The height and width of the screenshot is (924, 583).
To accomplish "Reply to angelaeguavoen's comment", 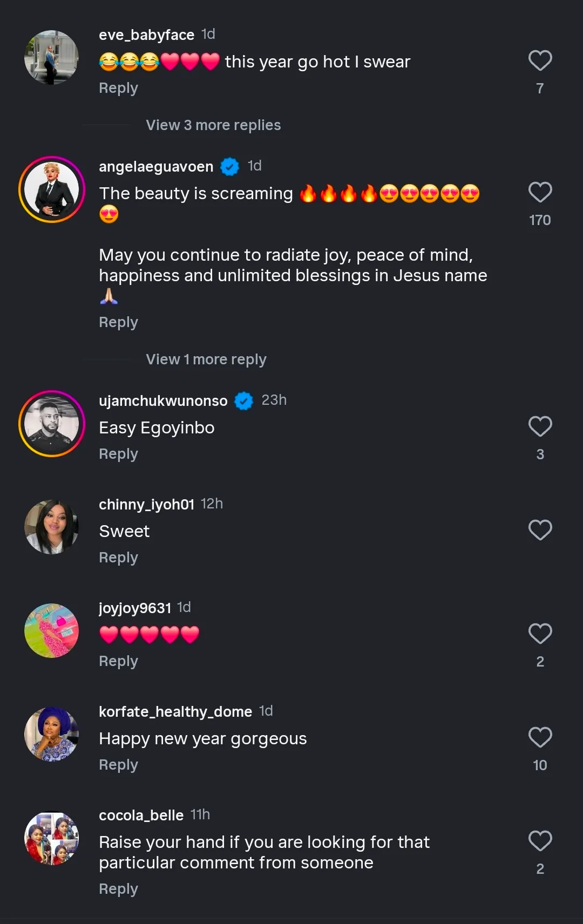I will [118, 322].
